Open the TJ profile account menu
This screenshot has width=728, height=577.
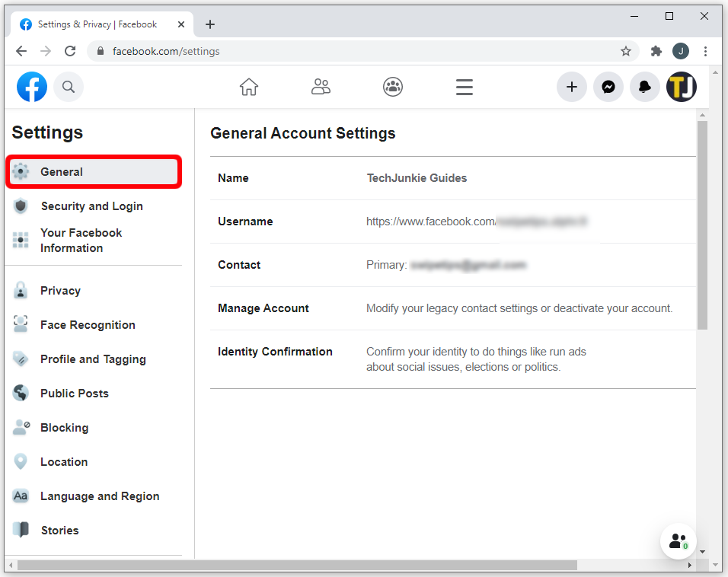coord(682,87)
